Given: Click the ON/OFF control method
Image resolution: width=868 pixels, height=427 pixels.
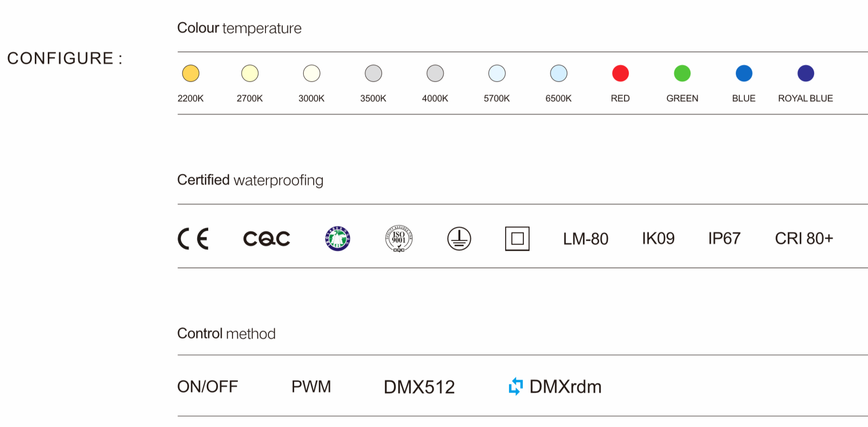Looking at the screenshot, I should [x=207, y=386].
